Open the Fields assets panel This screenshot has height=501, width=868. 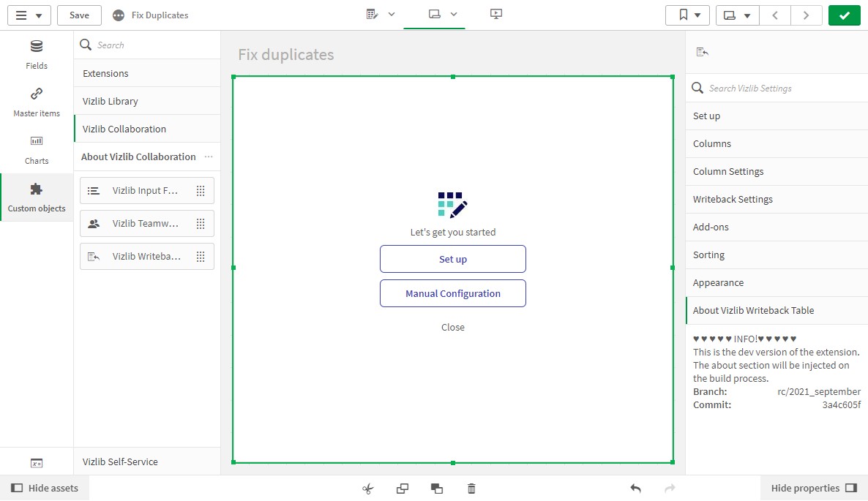coord(37,55)
